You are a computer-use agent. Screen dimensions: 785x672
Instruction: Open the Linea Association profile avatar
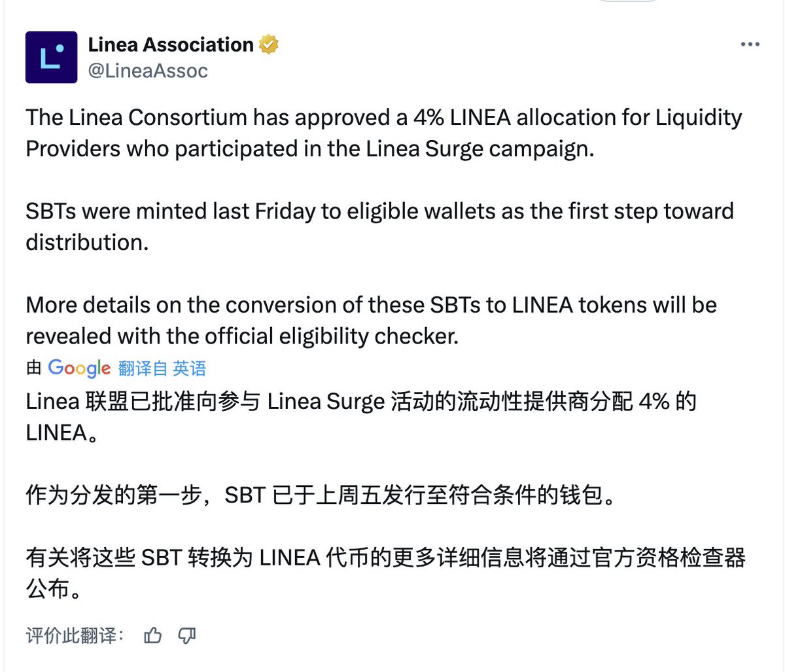(51, 57)
